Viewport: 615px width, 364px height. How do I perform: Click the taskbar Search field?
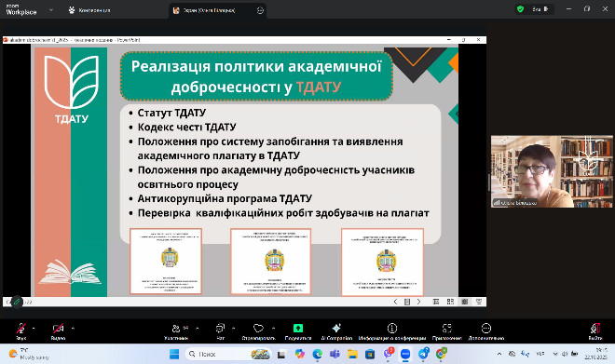(x=228, y=354)
